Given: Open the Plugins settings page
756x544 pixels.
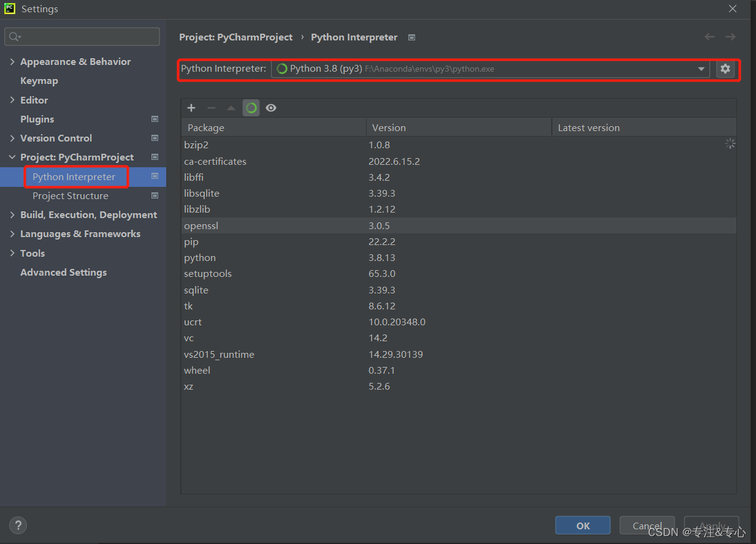Looking at the screenshot, I should 37,119.
